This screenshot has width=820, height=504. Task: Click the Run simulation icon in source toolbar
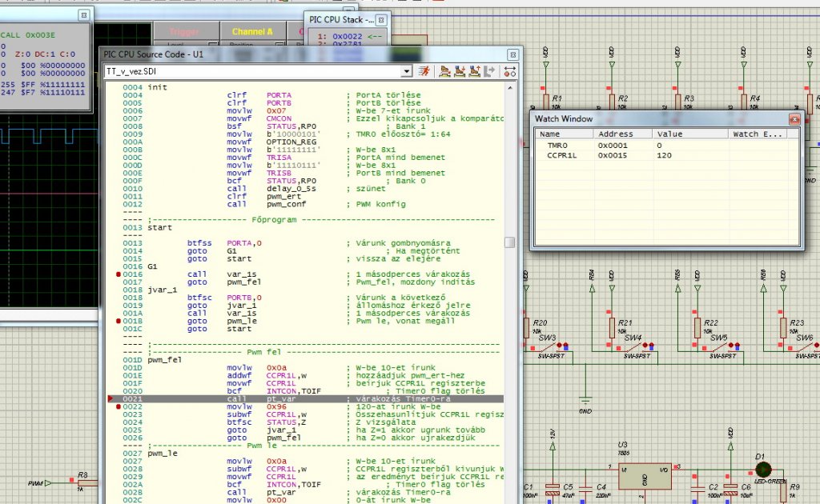424,71
